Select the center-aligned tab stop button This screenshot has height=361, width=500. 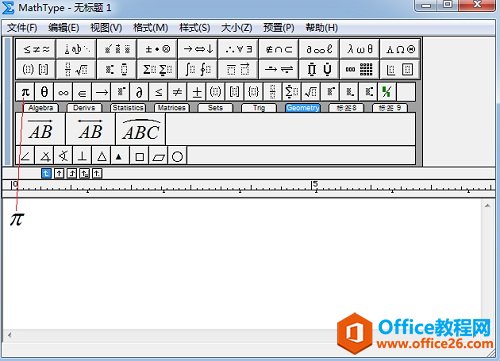tap(59, 173)
